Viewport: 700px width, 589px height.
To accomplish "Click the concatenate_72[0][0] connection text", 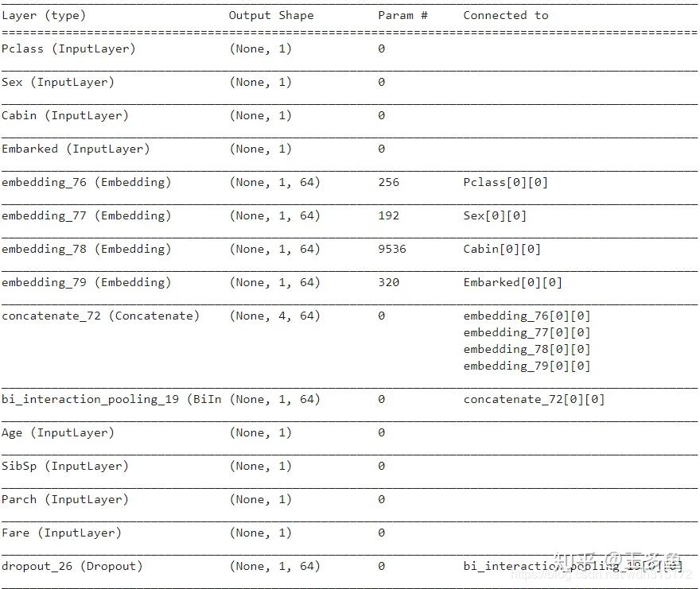I will (534, 399).
